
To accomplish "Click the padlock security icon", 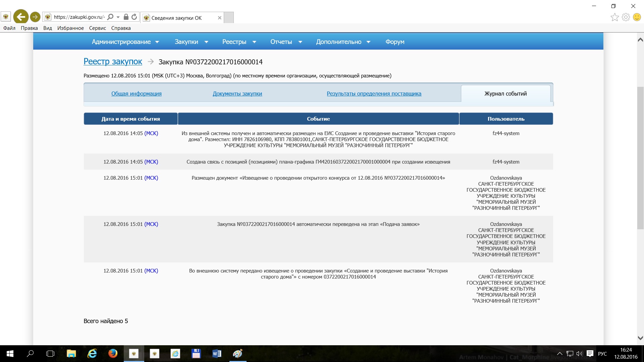I will (x=126, y=17).
